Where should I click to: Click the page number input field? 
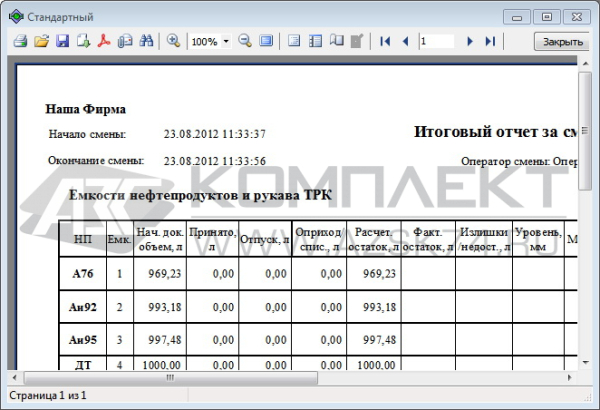click(437, 41)
